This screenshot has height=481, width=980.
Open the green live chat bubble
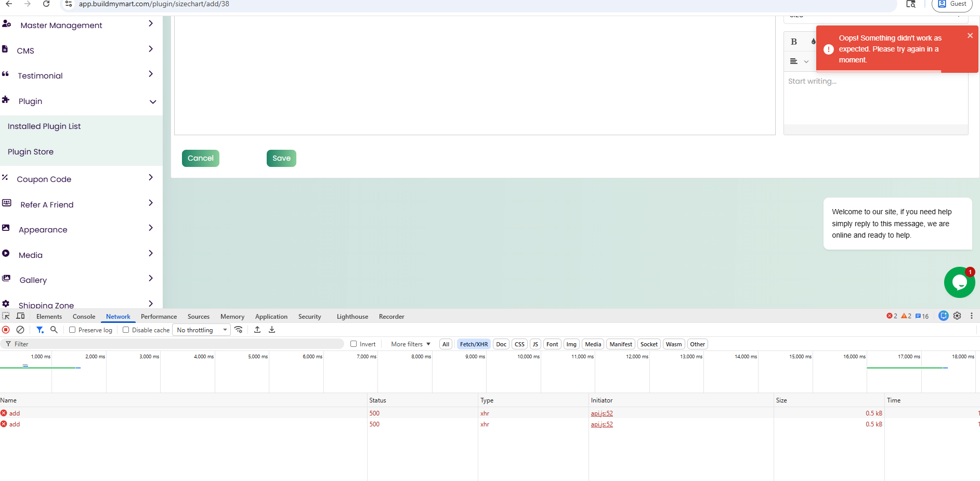[x=959, y=282]
